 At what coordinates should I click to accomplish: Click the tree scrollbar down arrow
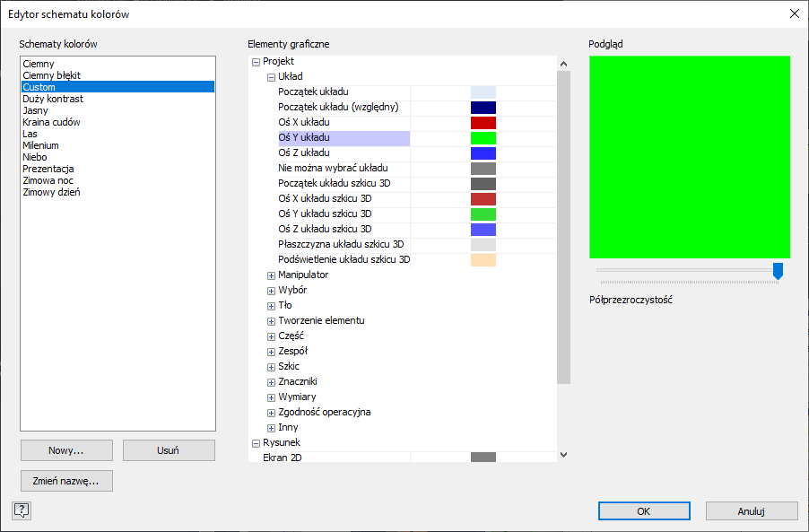point(563,455)
